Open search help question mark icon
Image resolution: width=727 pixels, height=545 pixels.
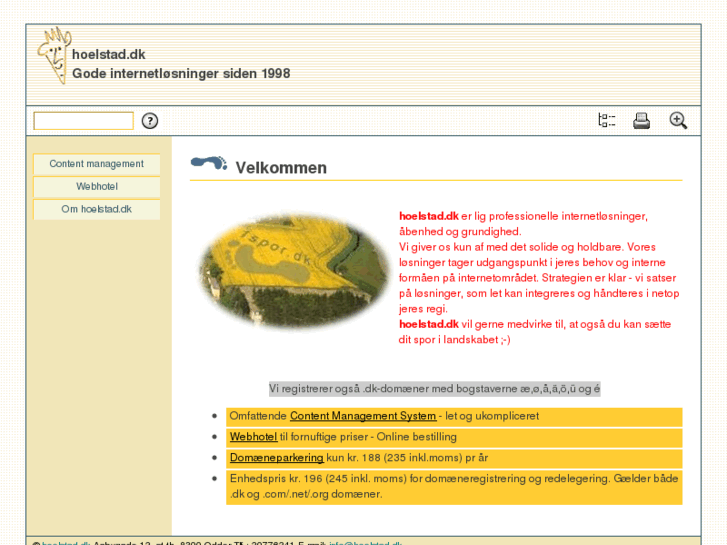150,121
